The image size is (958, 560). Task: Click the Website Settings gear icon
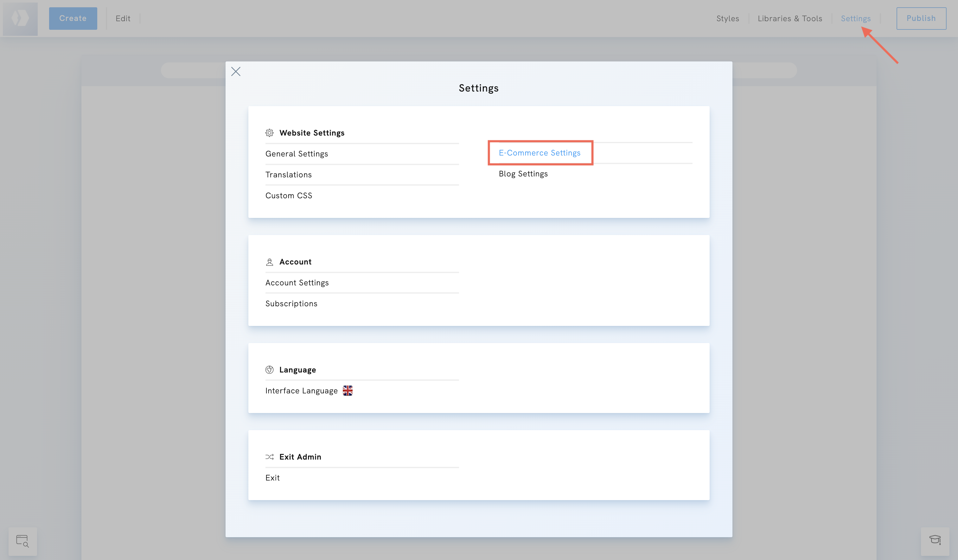[x=270, y=133]
